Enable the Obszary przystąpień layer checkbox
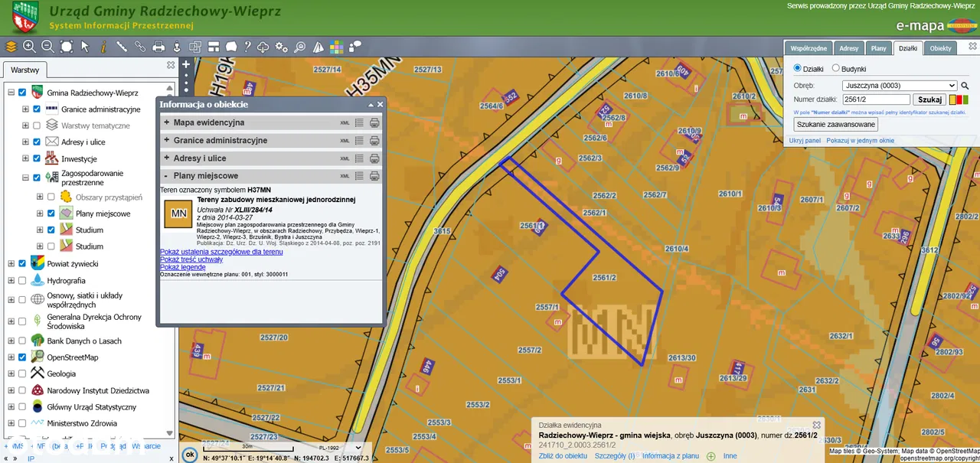Screen dimensions: 980x463 point(51,197)
